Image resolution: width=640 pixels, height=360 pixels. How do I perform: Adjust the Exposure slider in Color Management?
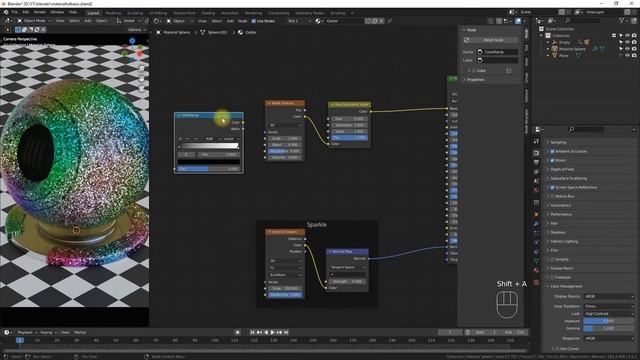pos(609,321)
